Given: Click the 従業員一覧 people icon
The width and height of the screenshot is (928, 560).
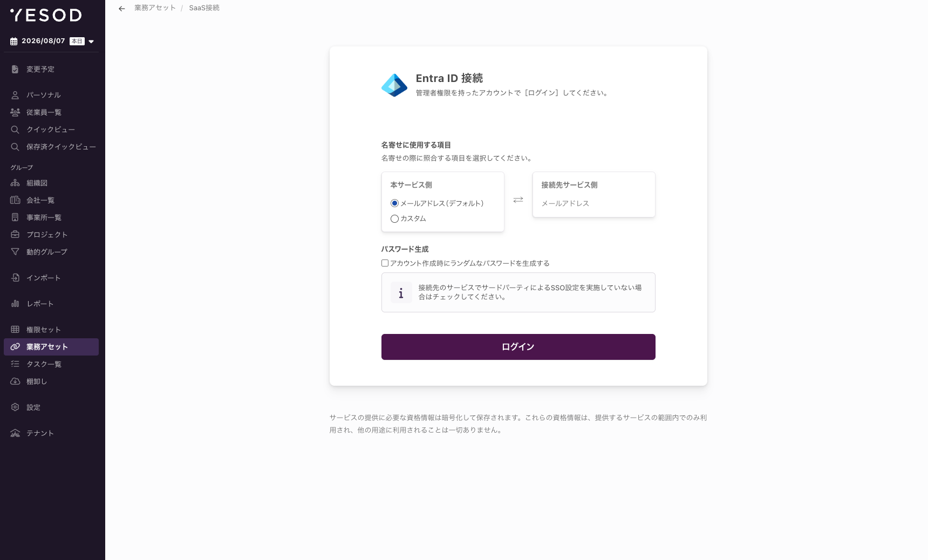Looking at the screenshot, I should [15, 112].
